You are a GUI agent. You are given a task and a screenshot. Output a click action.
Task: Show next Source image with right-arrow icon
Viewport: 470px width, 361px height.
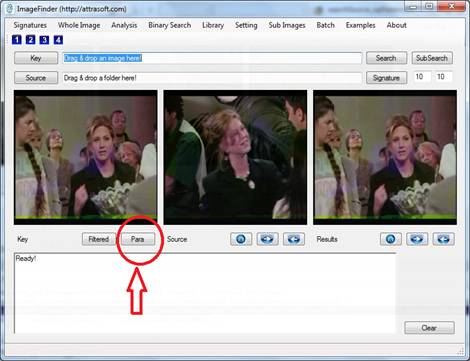(267, 239)
